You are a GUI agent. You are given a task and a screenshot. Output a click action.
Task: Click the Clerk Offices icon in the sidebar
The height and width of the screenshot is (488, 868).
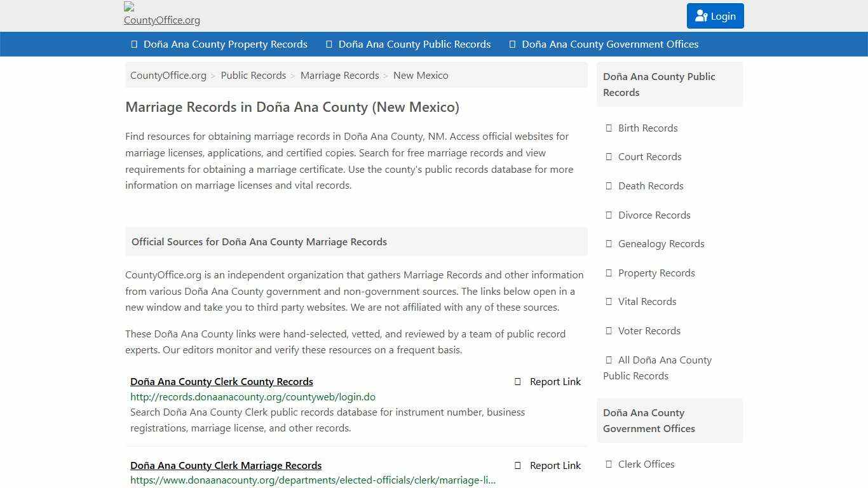609,464
